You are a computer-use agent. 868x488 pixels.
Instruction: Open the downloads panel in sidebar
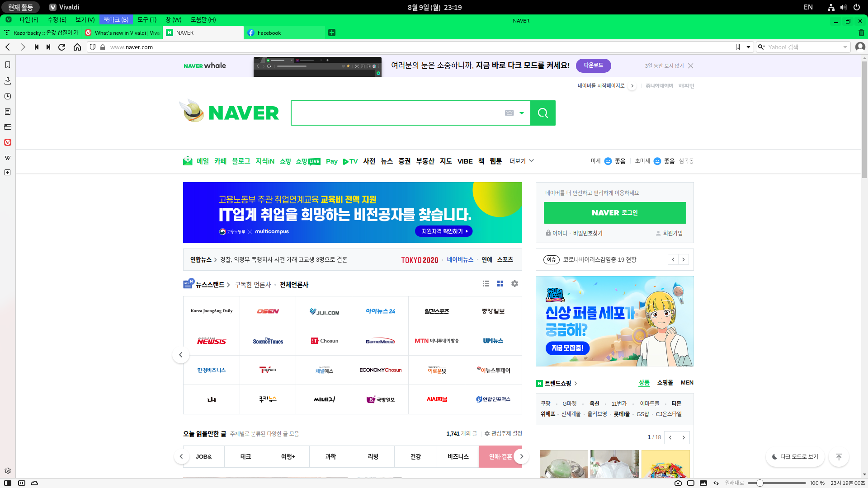click(8, 81)
